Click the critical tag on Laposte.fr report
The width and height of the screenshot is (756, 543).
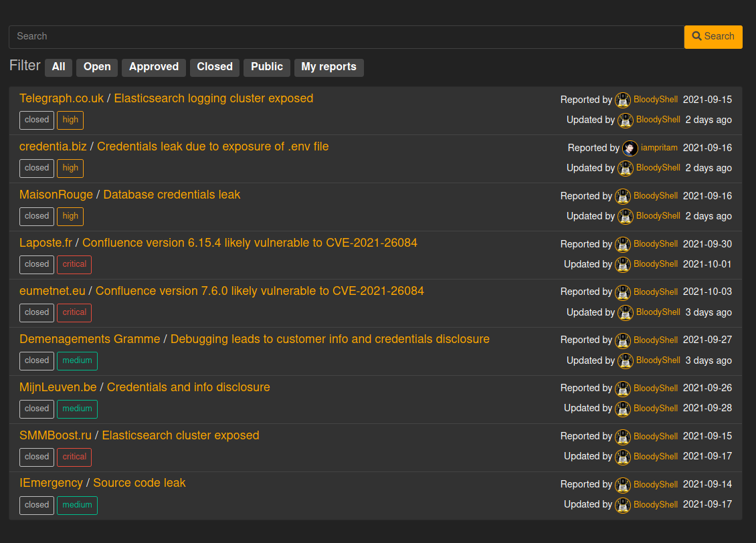74,265
